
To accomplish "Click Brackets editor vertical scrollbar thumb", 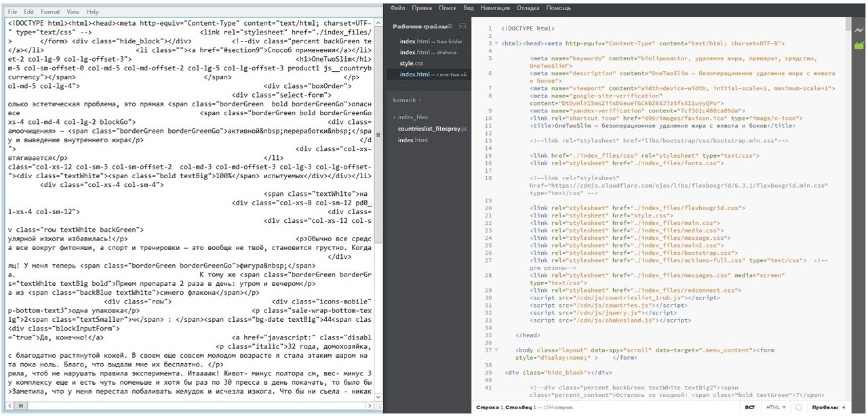I will tap(848, 25).
